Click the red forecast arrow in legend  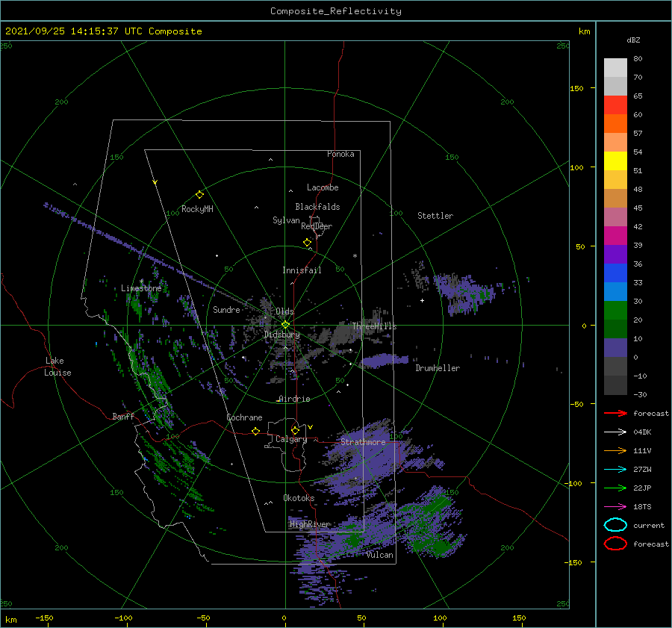tap(615, 413)
